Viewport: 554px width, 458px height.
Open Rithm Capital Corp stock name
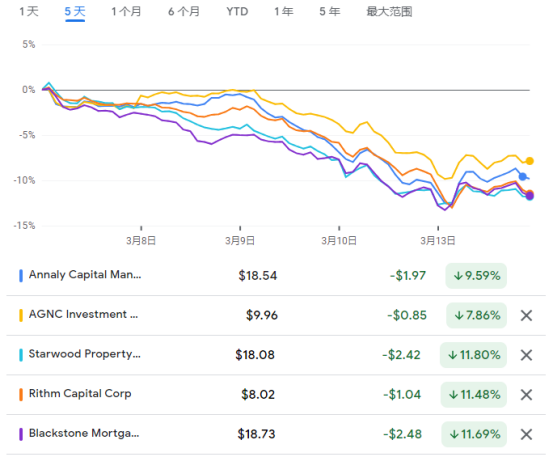80,393
